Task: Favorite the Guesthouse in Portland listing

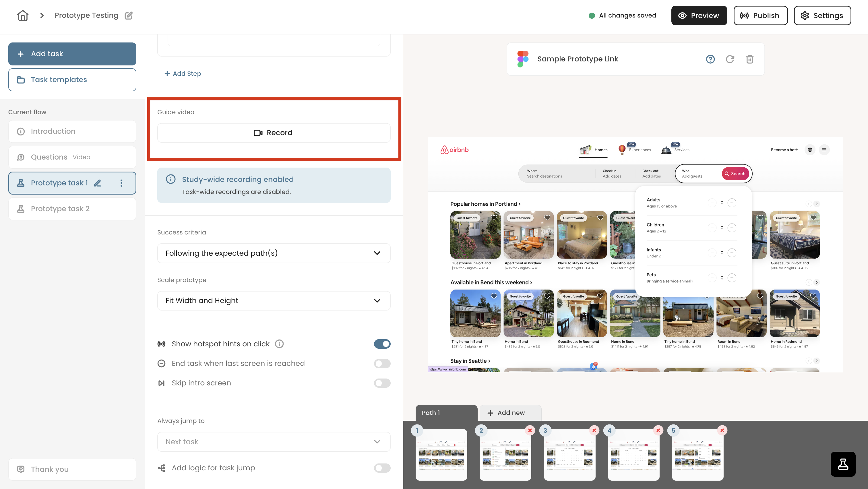Action: (494, 218)
